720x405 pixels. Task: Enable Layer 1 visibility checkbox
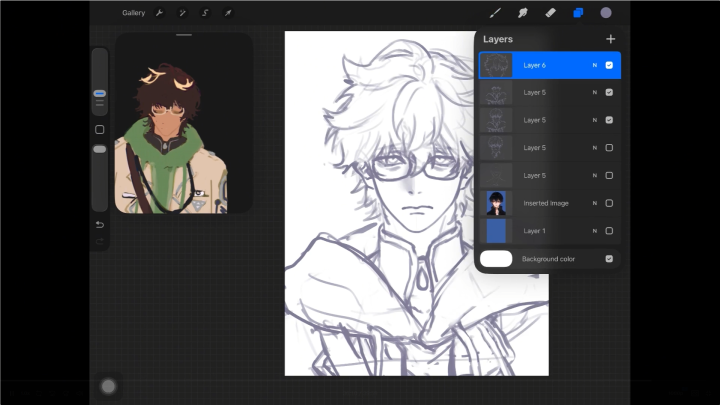(x=609, y=231)
